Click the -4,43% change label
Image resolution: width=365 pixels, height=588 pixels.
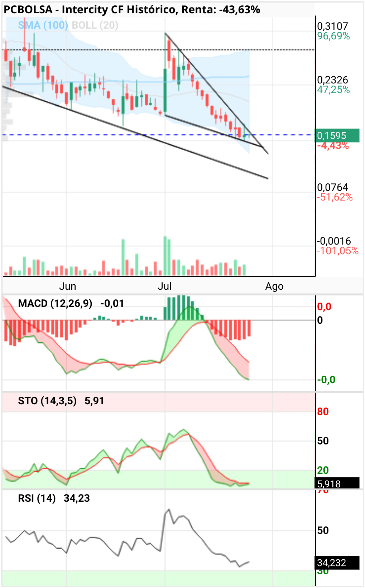point(333,146)
